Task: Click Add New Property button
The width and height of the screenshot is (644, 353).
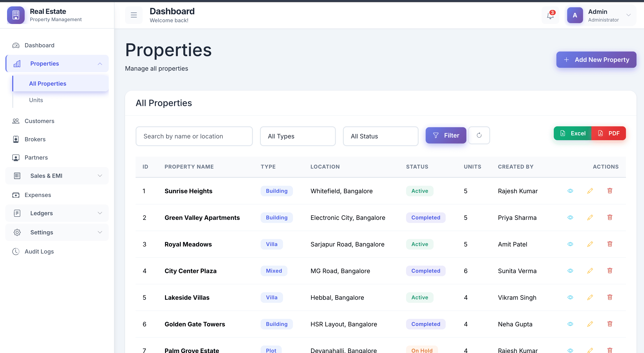Action: coord(596,60)
